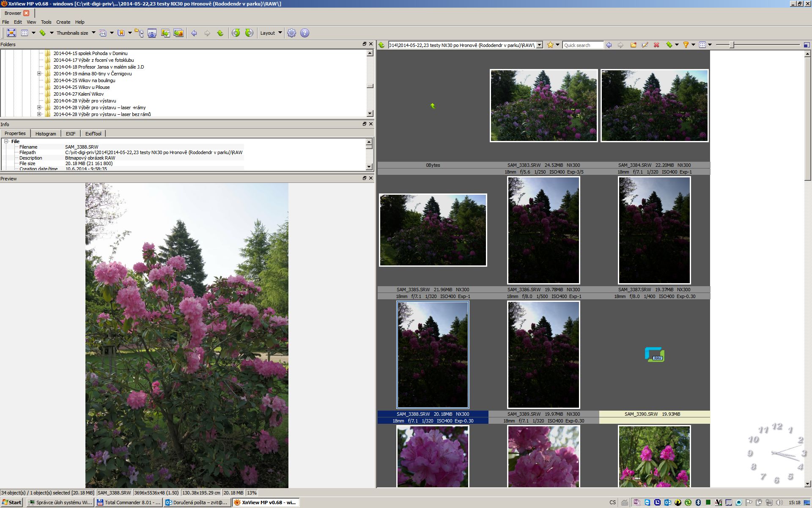Expand the folder path combo box arrow
The image size is (812, 508).
click(x=540, y=45)
